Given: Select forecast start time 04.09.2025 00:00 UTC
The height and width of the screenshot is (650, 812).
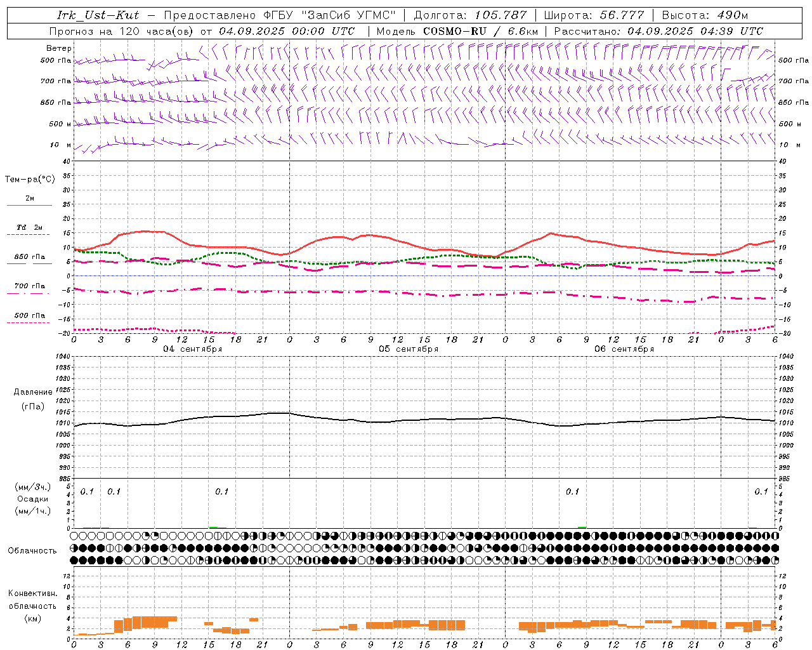Looking at the screenshot, I should click(x=287, y=31).
